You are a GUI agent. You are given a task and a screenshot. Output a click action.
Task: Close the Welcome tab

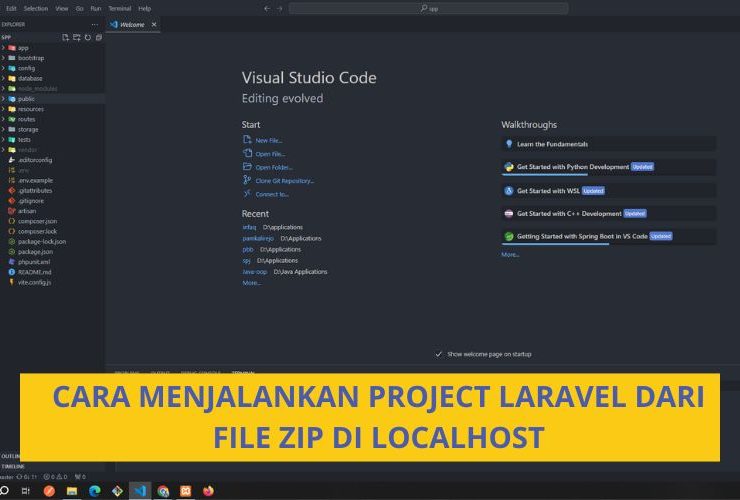pos(154,25)
